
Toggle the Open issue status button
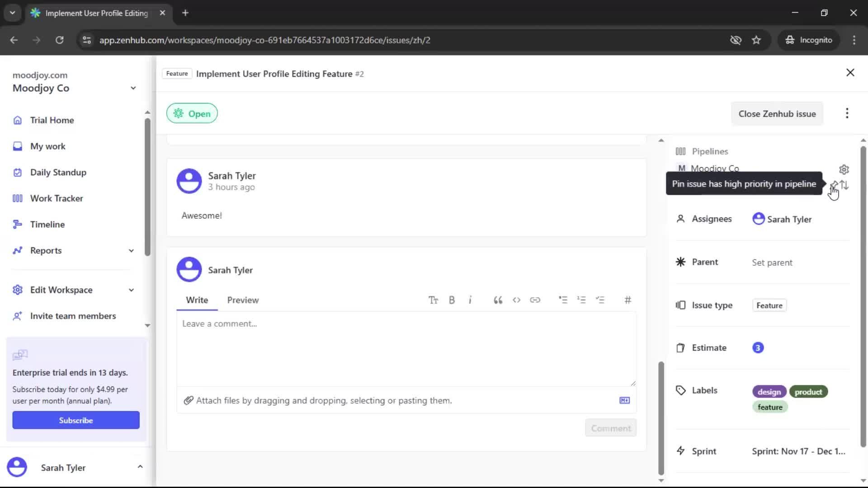click(192, 113)
